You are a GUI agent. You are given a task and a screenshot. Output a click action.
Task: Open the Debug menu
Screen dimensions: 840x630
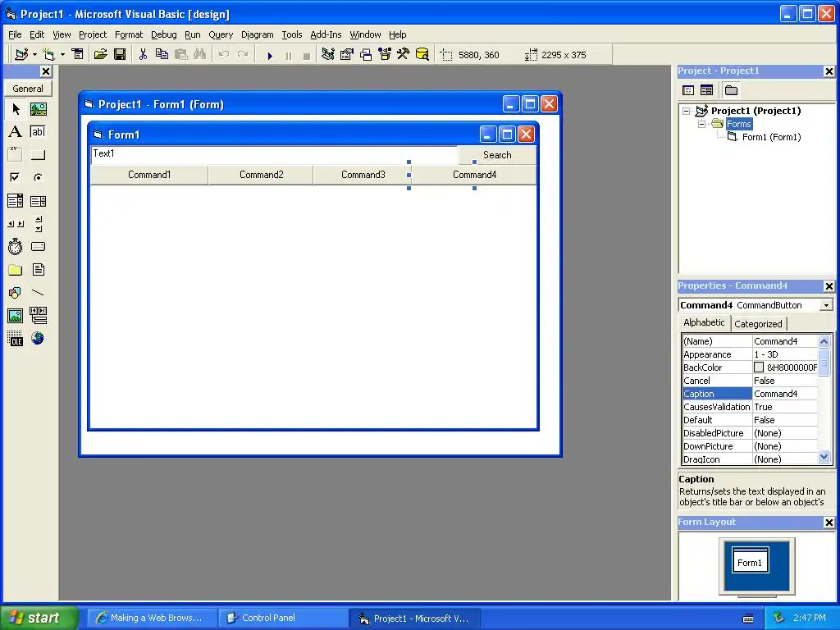[163, 34]
